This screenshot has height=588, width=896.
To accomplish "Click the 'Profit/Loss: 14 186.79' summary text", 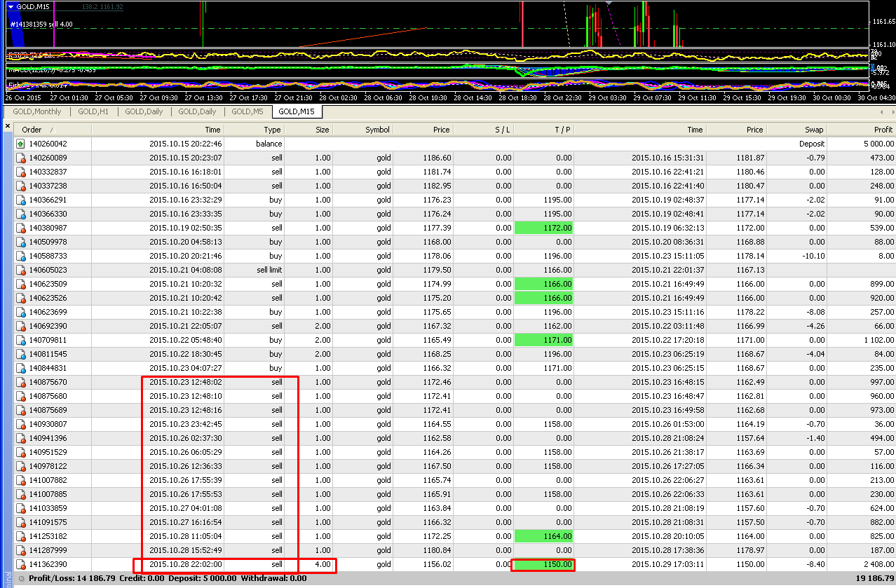I will 72,579.
